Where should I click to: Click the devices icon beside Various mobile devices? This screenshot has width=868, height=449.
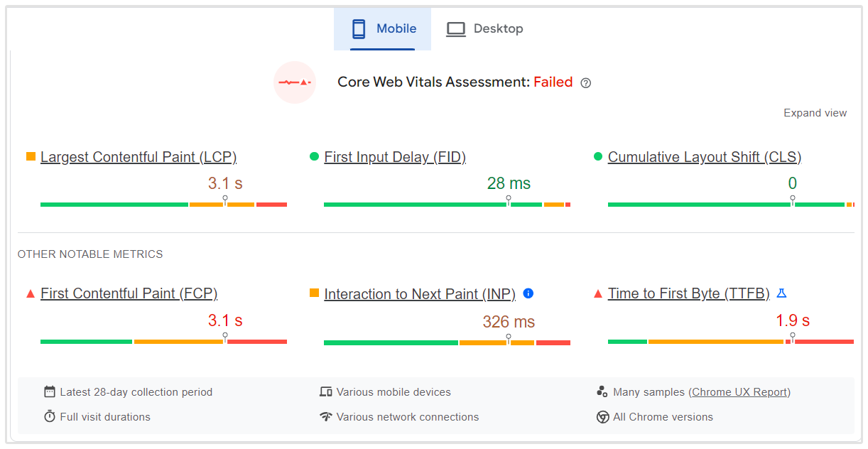(x=326, y=392)
